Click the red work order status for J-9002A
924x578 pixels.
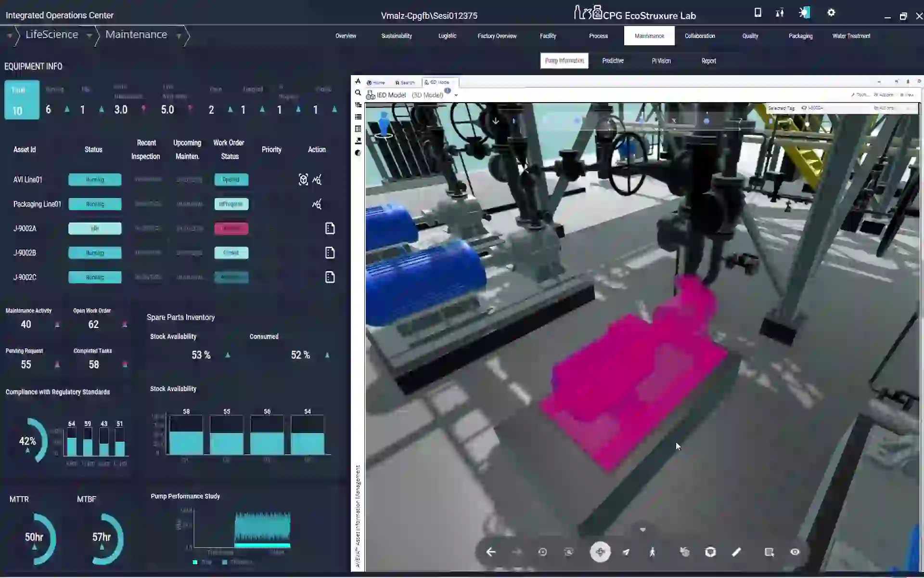[x=231, y=228]
